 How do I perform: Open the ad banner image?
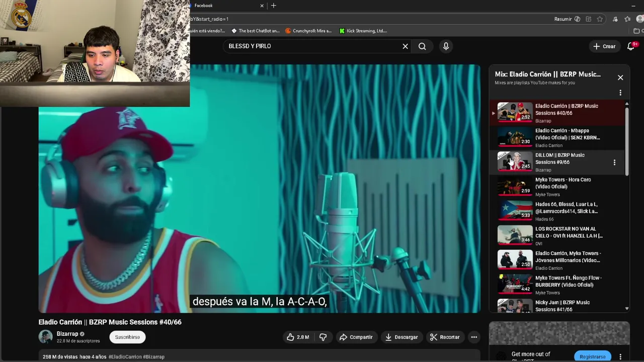[559, 333]
